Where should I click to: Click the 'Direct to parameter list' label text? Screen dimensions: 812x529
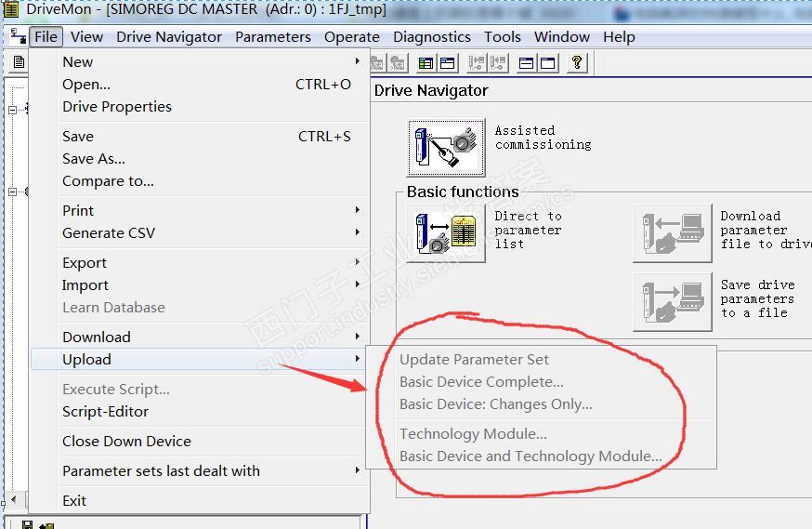click(529, 230)
